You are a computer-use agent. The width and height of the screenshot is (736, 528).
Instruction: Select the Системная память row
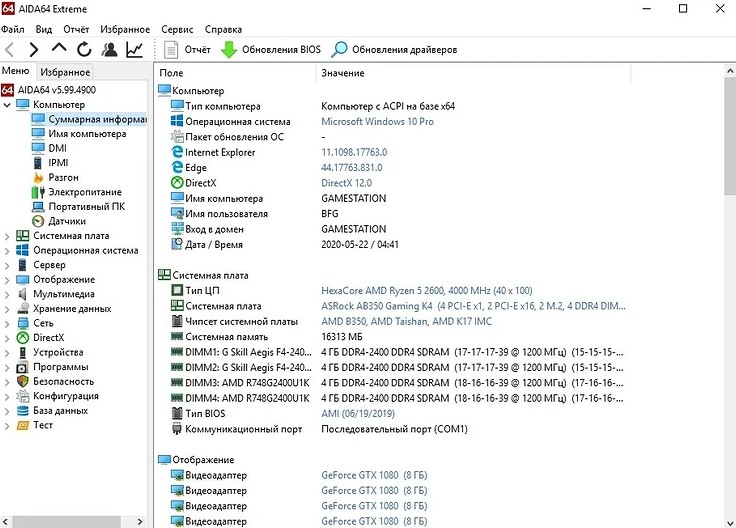(x=266, y=337)
